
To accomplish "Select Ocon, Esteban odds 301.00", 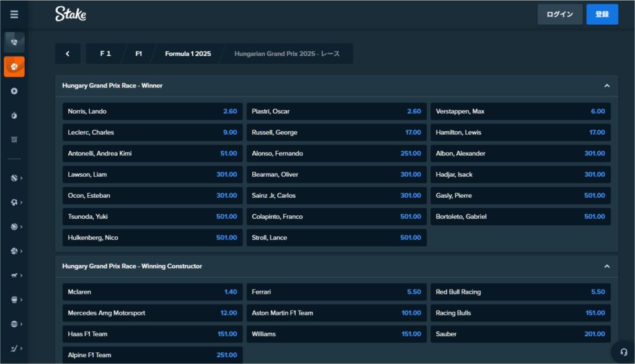I will pos(153,195).
